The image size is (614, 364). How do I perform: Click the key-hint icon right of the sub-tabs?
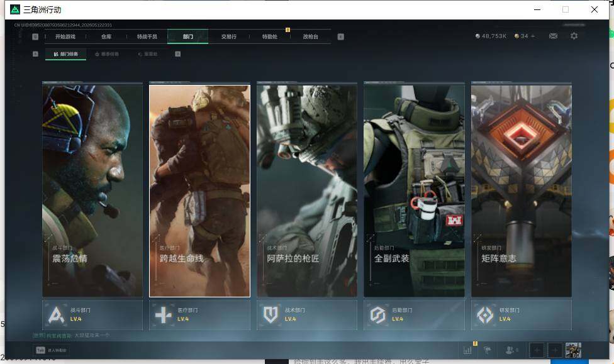(178, 54)
